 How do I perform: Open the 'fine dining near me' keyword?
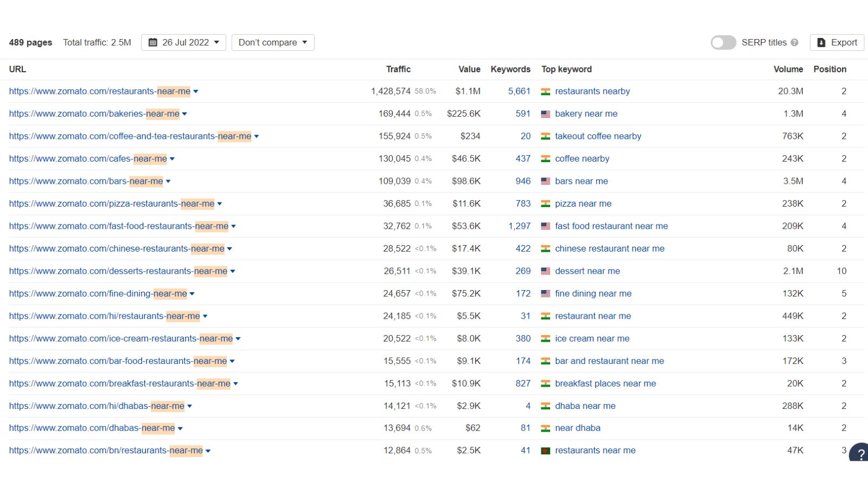coord(593,294)
